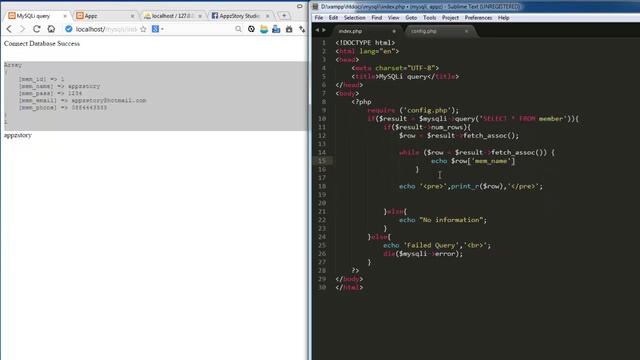Open the Selection menu
Screen dimensions: 640x360
354,18
